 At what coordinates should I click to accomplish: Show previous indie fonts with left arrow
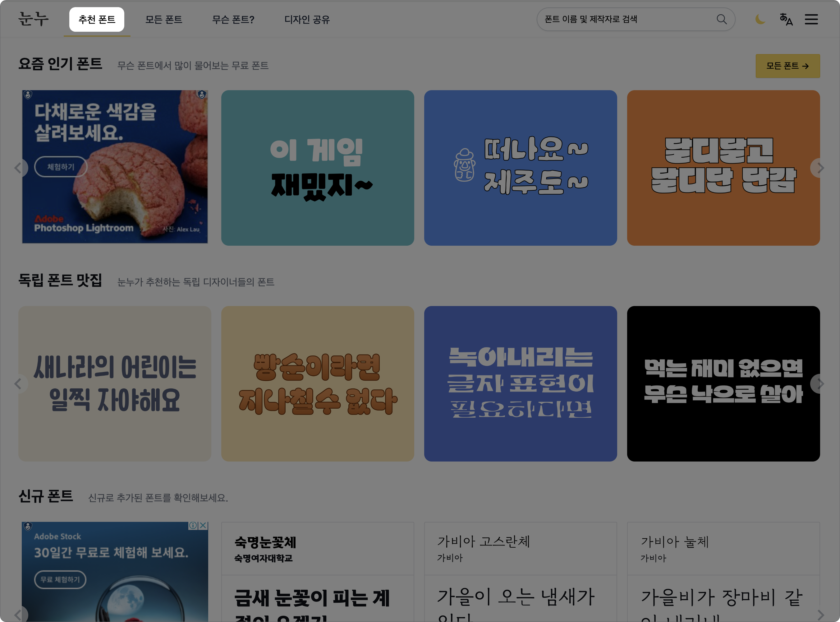(x=18, y=384)
